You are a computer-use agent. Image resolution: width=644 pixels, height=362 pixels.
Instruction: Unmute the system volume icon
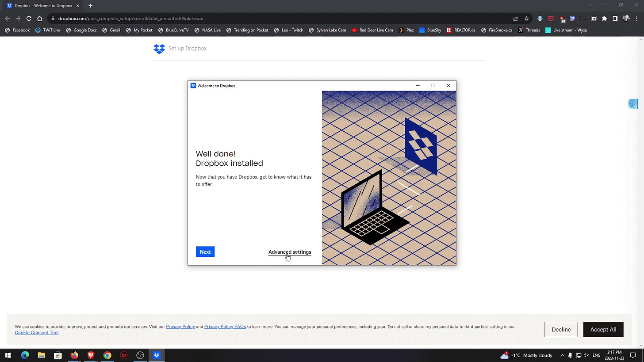pos(586,355)
